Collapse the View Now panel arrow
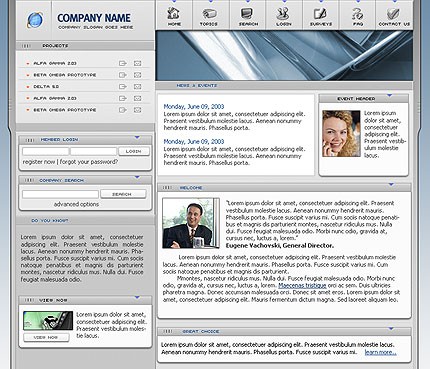Viewport: 430px width, 369px height. pyautogui.click(x=137, y=297)
